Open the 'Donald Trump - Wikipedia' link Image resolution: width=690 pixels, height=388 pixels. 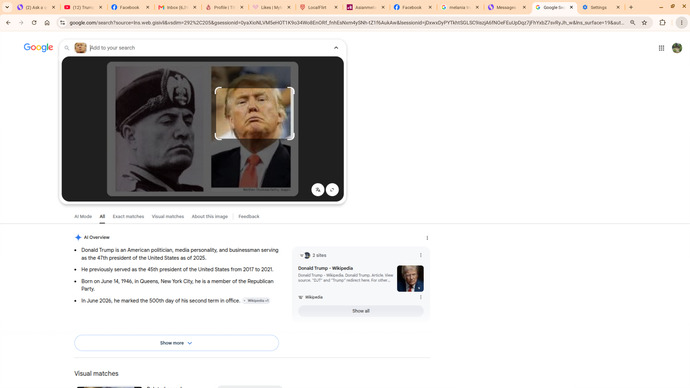(x=325, y=268)
